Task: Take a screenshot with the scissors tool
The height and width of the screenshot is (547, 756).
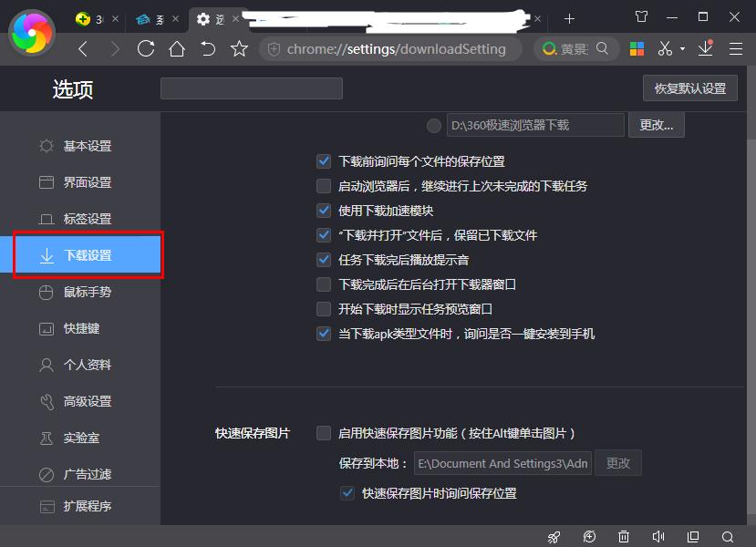Action: coord(666,48)
